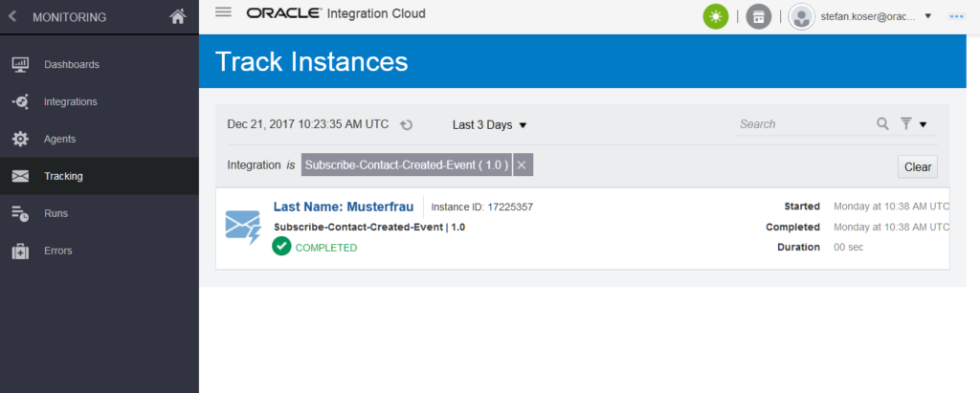
Task: Open the gray marketplace store icon
Action: [x=759, y=17]
